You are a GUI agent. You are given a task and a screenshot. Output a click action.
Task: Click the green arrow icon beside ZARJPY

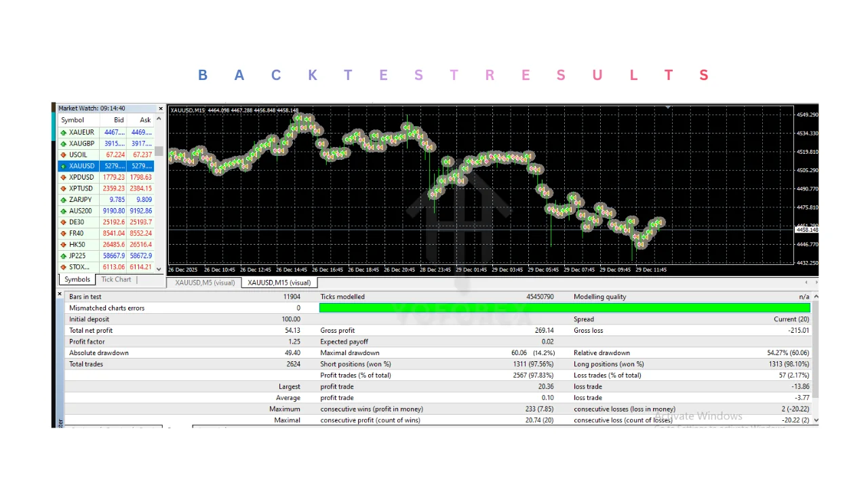(x=64, y=200)
